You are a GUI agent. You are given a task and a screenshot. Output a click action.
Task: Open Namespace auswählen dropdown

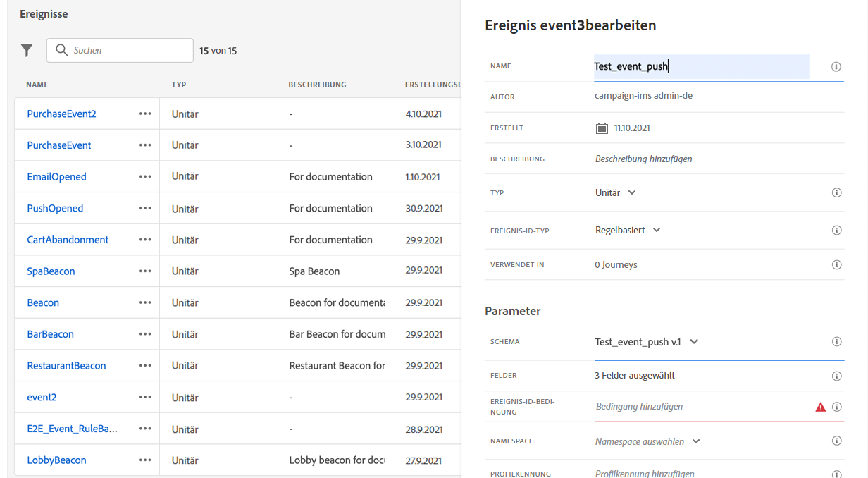tap(696, 441)
